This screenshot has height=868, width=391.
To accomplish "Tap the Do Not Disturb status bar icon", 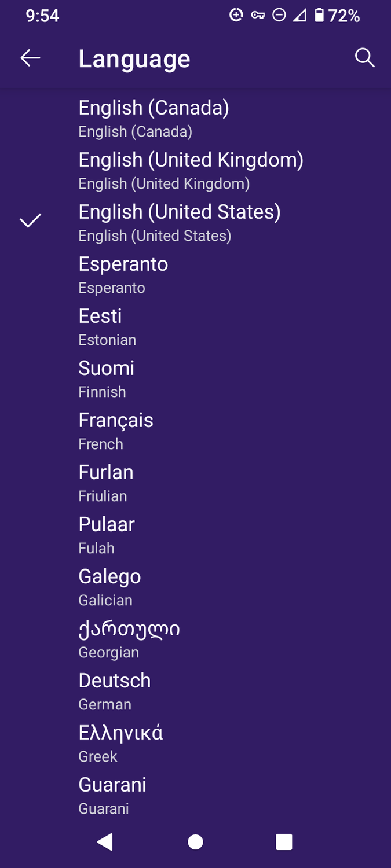I will (x=279, y=15).
